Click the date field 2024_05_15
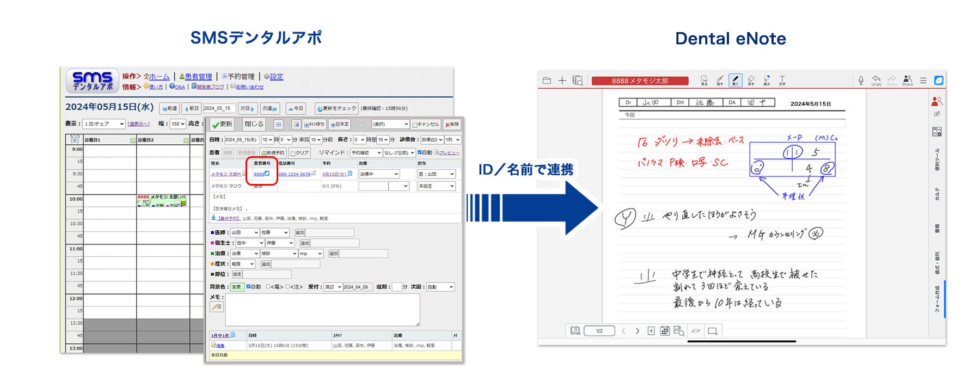Viewport: 980px width, 381px height. click(x=219, y=108)
